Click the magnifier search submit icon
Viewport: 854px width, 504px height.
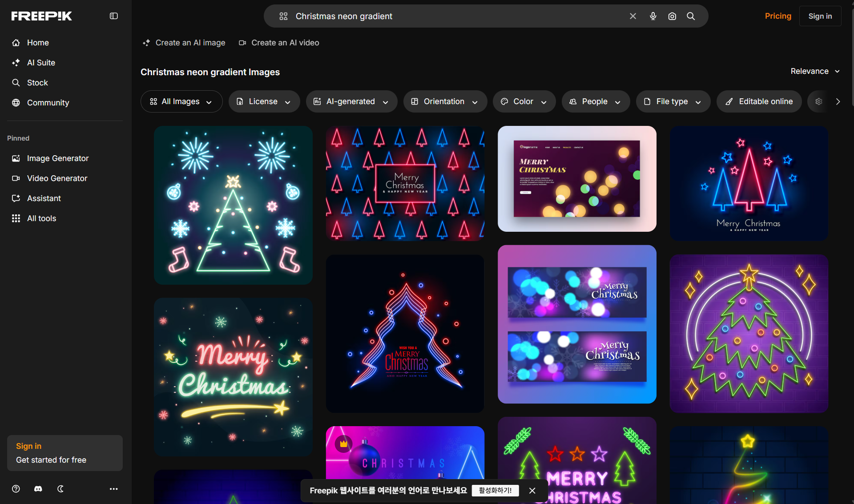691,16
